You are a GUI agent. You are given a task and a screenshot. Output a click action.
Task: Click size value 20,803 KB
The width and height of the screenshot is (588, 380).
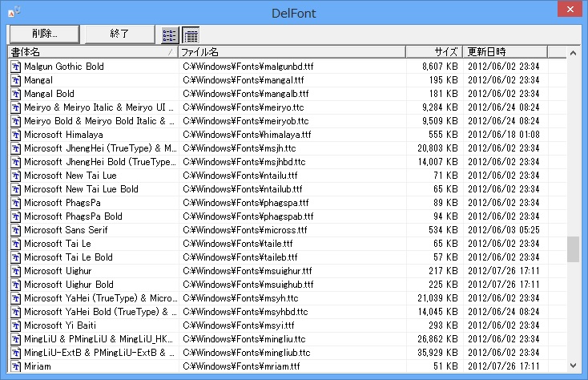point(437,148)
